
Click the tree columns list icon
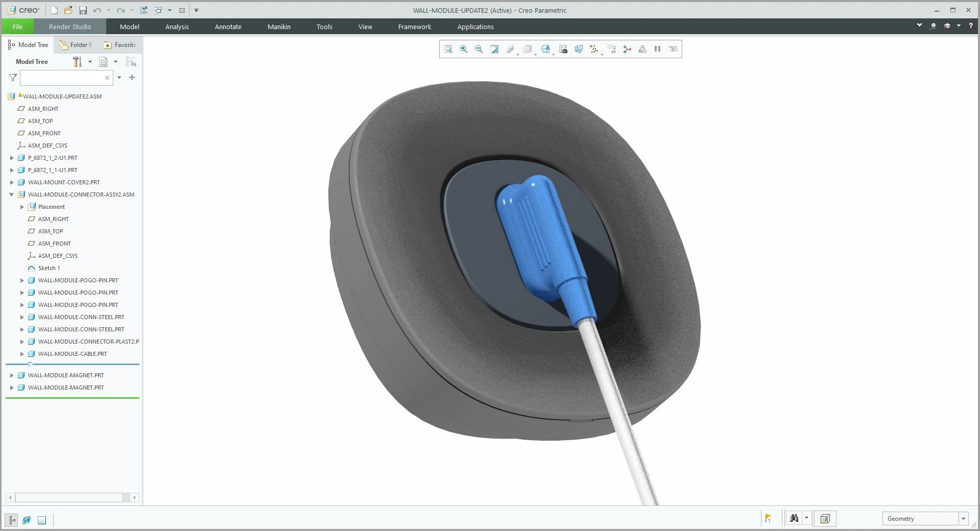(103, 62)
